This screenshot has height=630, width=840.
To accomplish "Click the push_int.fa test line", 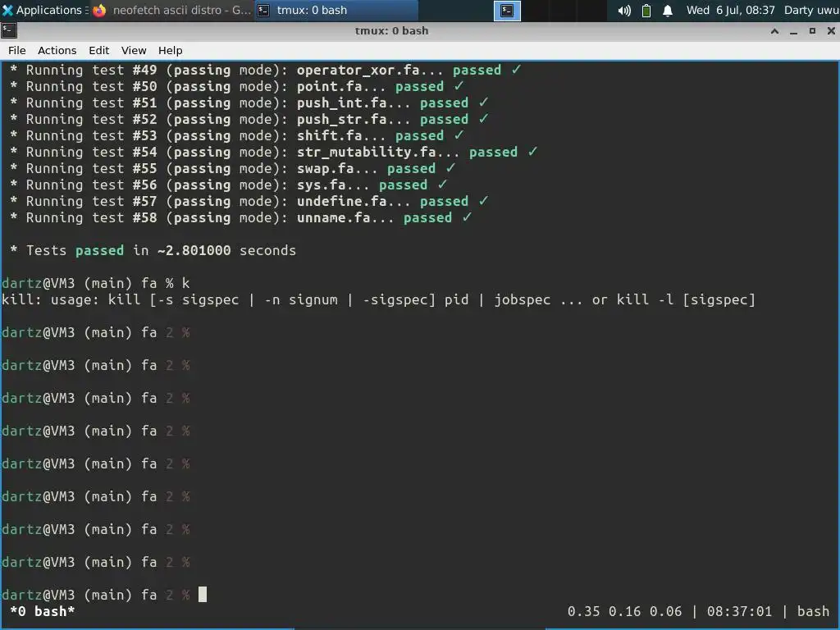I will pos(249,103).
